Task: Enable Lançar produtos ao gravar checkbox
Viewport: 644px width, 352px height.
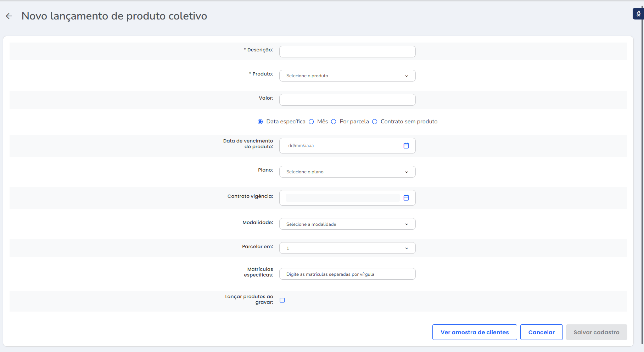Action: [282, 300]
